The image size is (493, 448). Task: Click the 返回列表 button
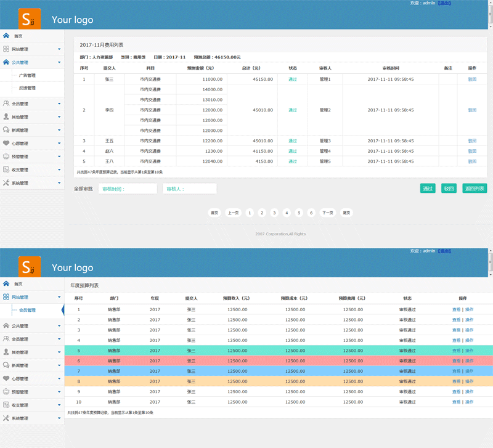point(475,189)
